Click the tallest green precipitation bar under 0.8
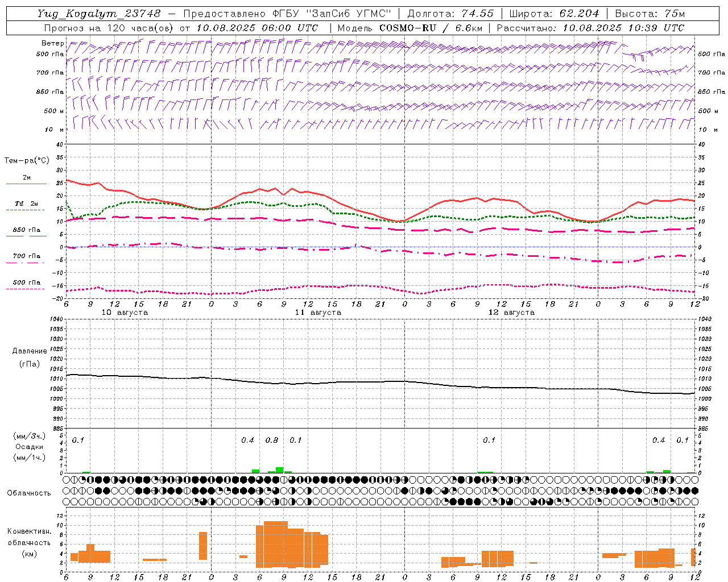The height and width of the screenshot is (582, 728). (x=280, y=470)
